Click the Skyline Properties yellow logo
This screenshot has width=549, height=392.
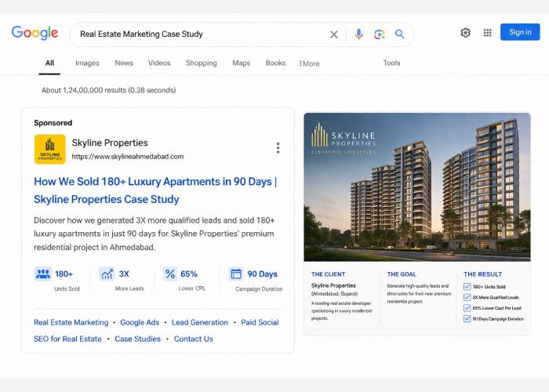(49, 149)
